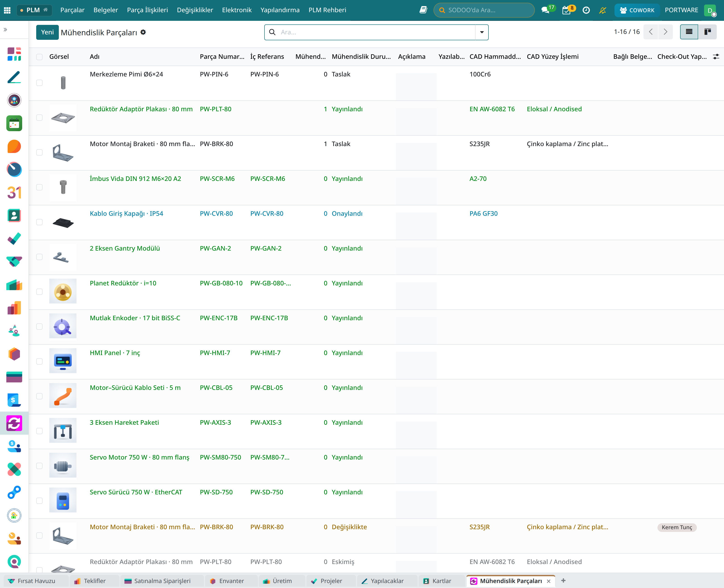Click the notebook icon in top bar
This screenshot has width=724, height=588.
[423, 10]
